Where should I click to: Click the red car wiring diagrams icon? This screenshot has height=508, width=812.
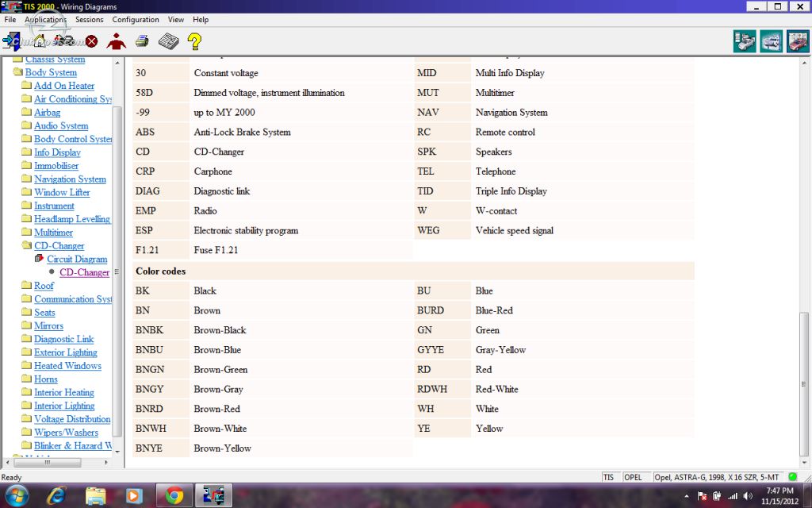tap(798, 41)
